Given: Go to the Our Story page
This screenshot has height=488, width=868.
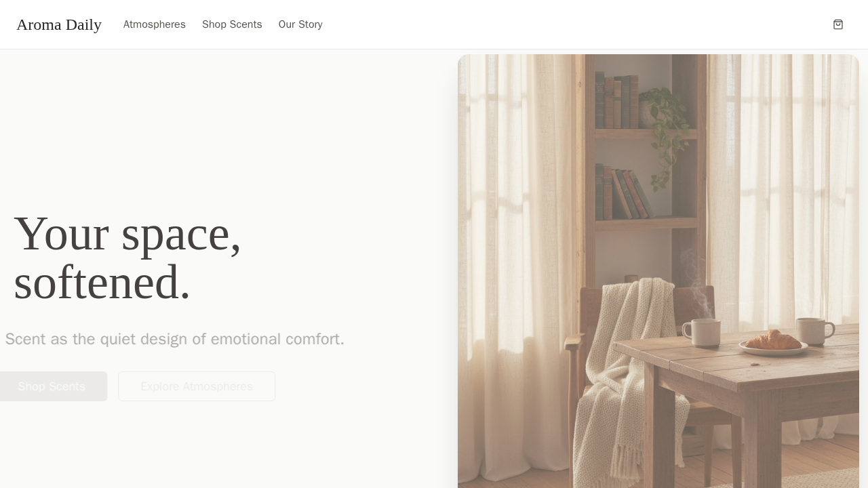Looking at the screenshot, I should click(x=300, y=24).
